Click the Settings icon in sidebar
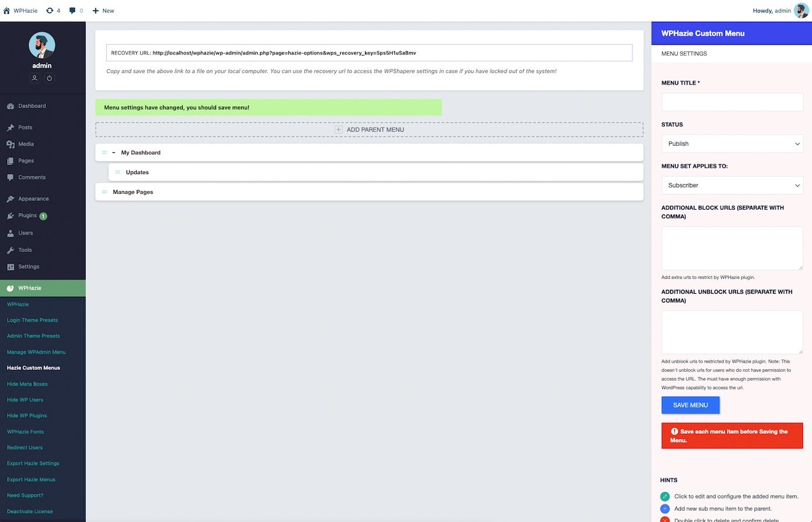 pyautogui.click(x=10, y=267)
